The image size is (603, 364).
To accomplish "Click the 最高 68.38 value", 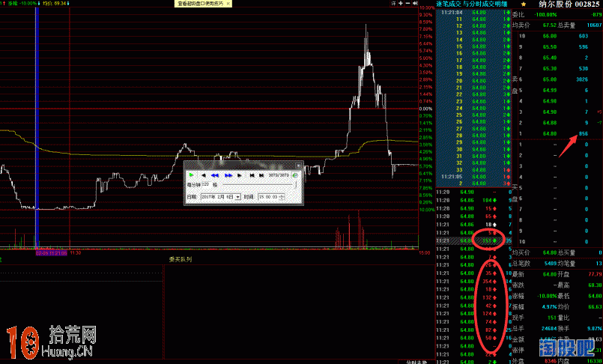I will (x=595, y=285).
